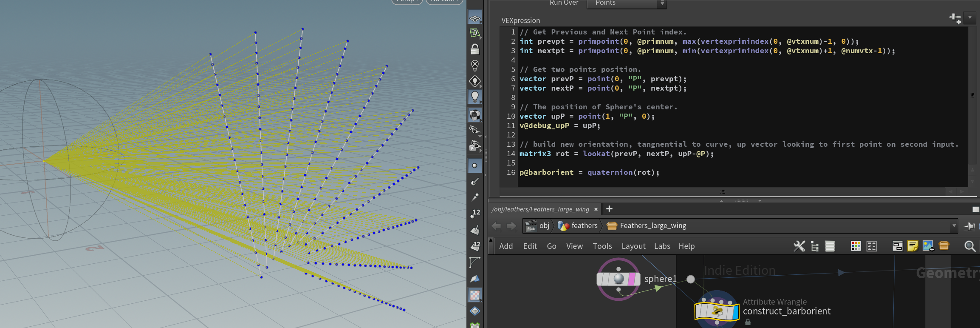Click the create spare parameters slider icon

[x=955, y=18]
